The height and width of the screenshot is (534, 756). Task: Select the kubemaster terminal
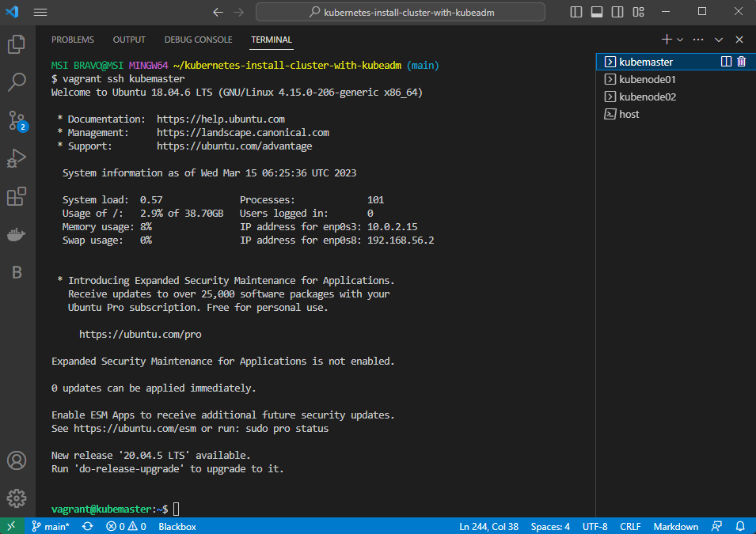click(x=676, y=62)
